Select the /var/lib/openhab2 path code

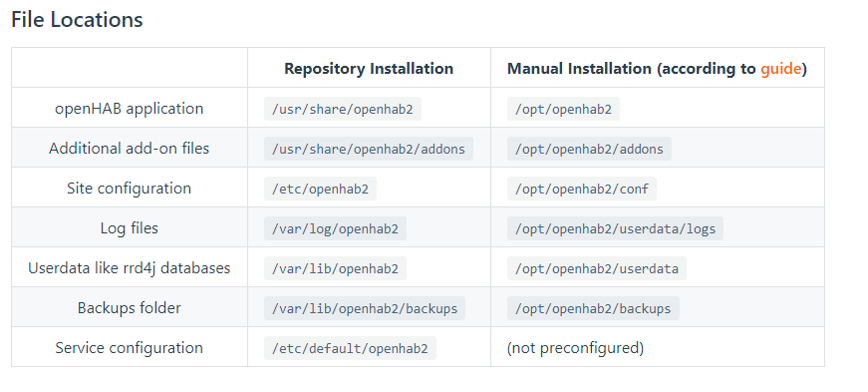[x=335, y=268]
